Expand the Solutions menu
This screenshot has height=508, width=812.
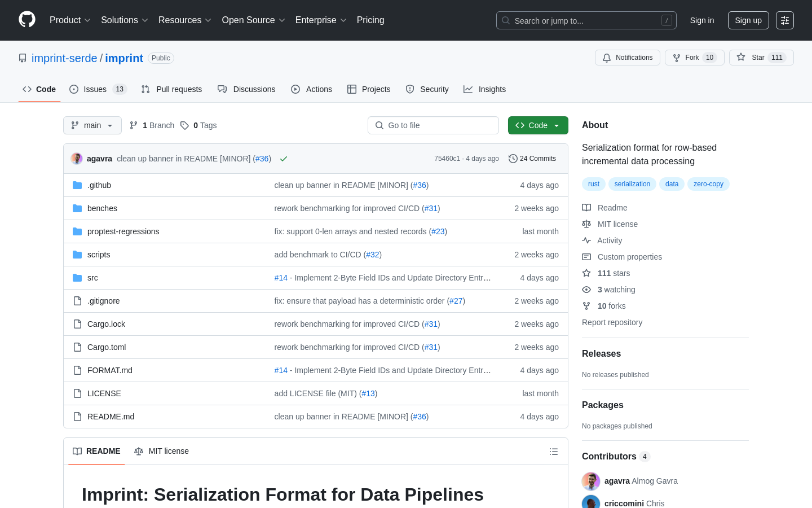[x=125, y=20]
